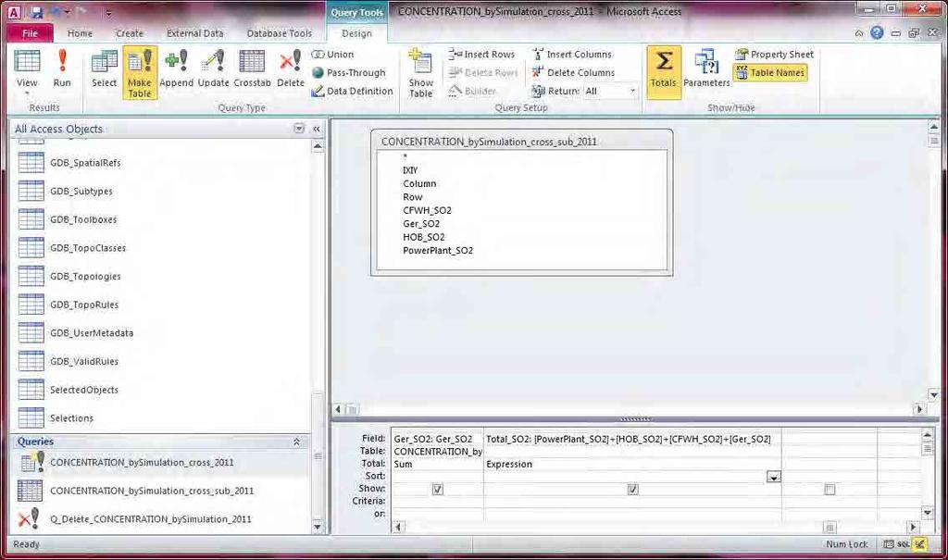
Task: Choose the Append query type
Action: (x=176, y=69)
